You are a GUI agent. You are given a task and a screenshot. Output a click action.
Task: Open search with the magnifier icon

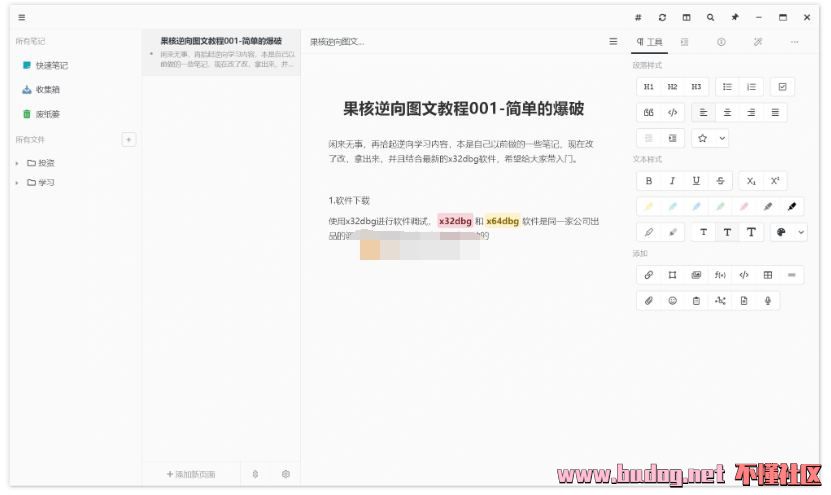pos(710,17)
